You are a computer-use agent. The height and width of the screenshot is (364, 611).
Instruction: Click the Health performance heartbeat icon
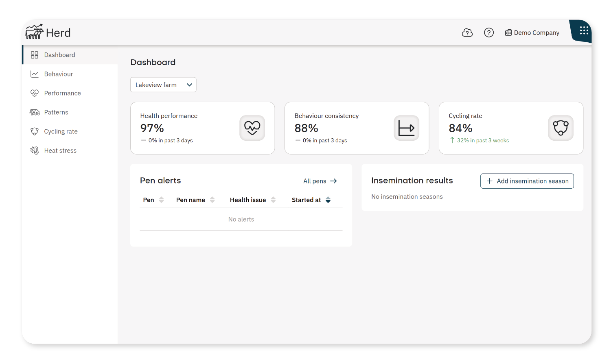[252, 128]
